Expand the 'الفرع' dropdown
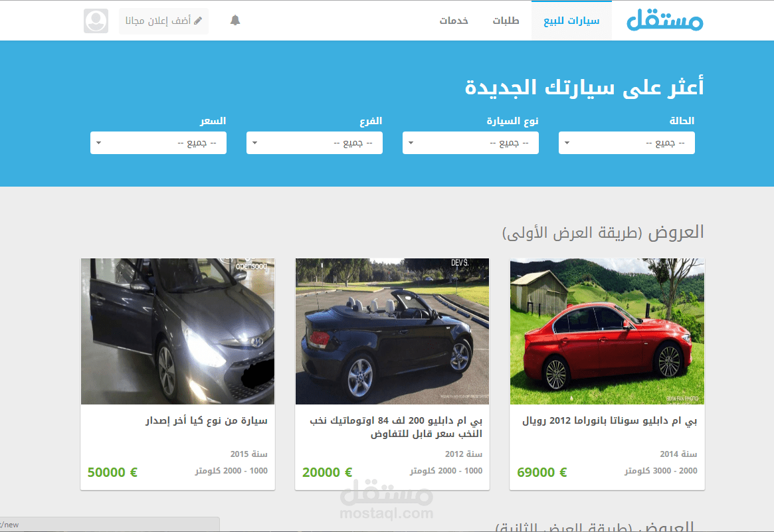This screenshot has height=532, width=774. (314, 143)
